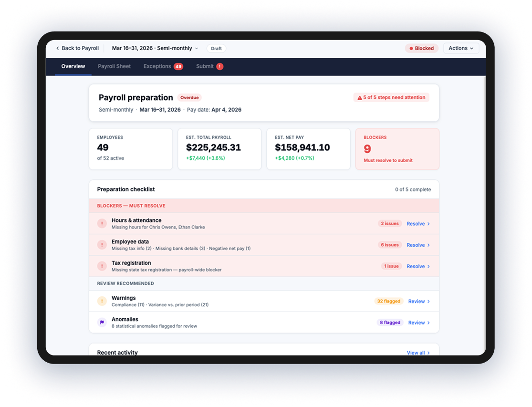Select the Est. Total Payroll card
The image size is (532, 407).
pyautogui.click(x=219, y=149)
